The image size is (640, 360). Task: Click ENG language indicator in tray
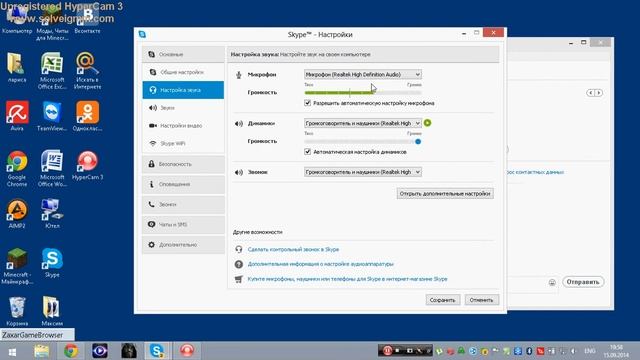pyautogui.click(x=589, y=351)
